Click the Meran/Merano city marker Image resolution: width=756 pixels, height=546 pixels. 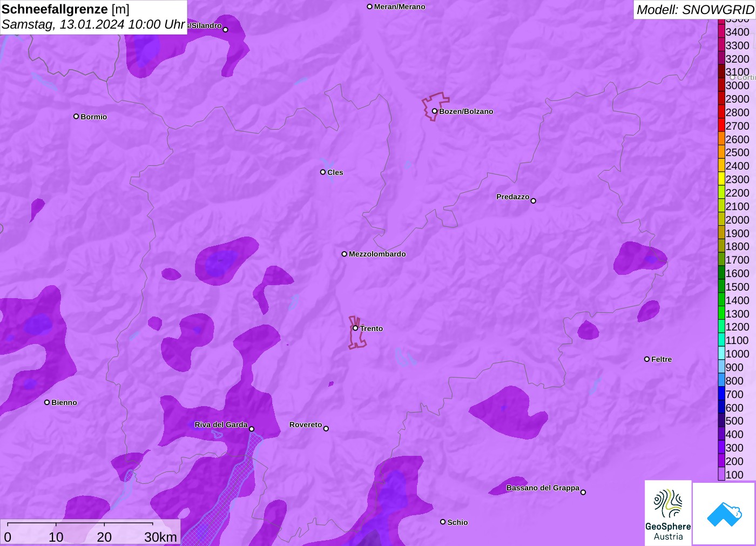pos(370,6)
